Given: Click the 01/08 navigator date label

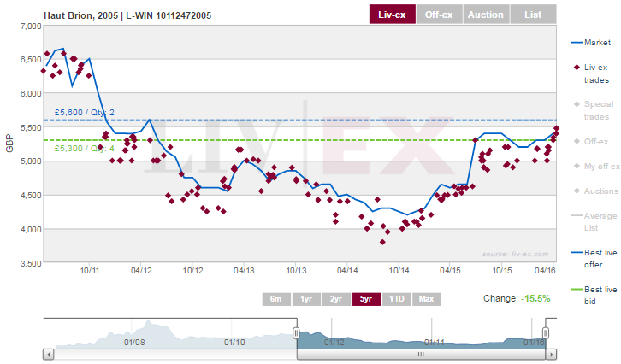Looking at the screenshot, I should 134,343.
